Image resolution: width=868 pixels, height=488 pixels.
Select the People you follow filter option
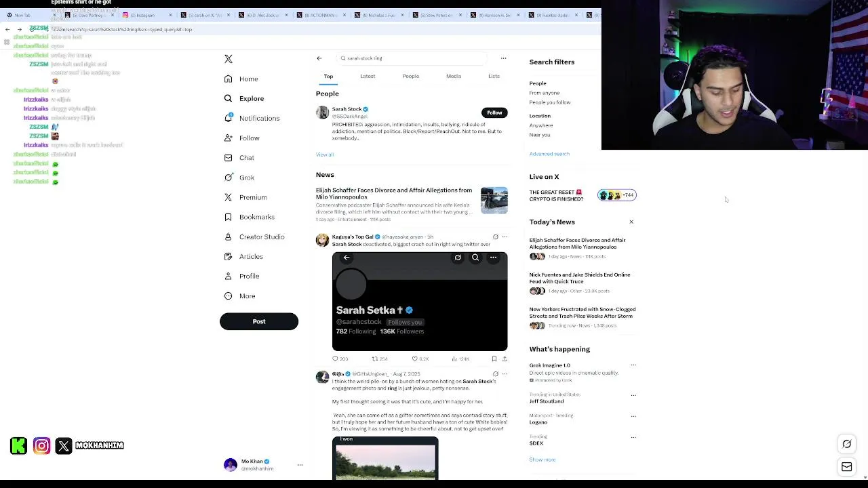(550, 102)
